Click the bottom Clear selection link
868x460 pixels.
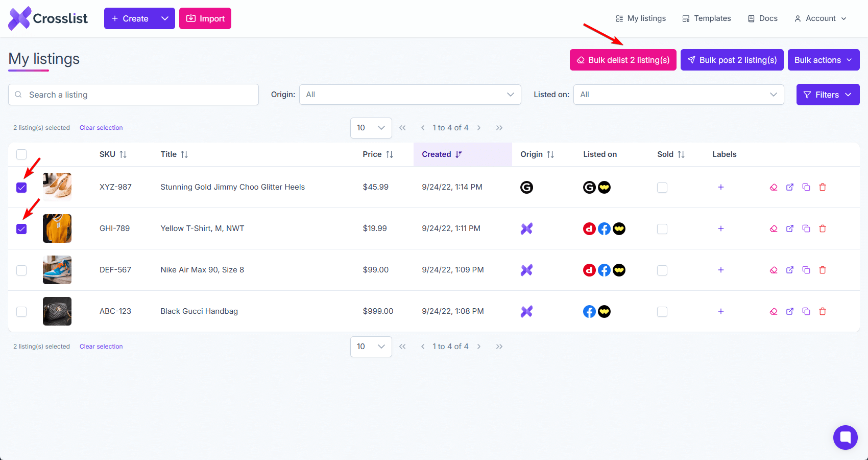101,347
